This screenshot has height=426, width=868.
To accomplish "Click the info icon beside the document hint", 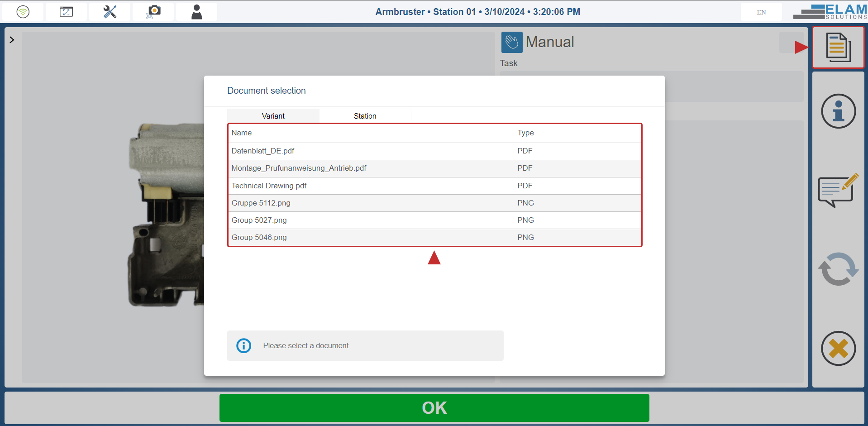I will point(243,345).
